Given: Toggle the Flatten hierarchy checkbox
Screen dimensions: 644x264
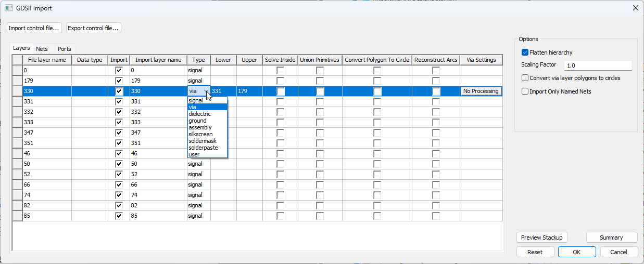Looking at the screenshot, I should click(x=525, y=52).
